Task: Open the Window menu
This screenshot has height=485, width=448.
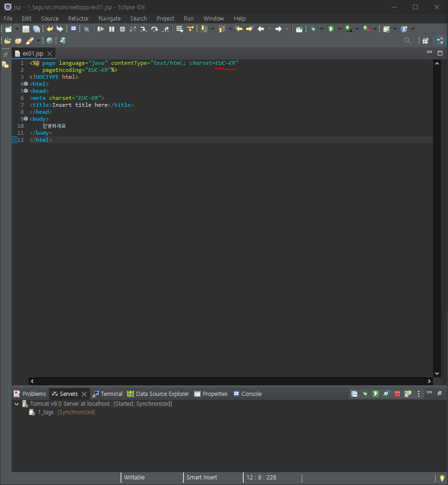Action: coord(214,19)
